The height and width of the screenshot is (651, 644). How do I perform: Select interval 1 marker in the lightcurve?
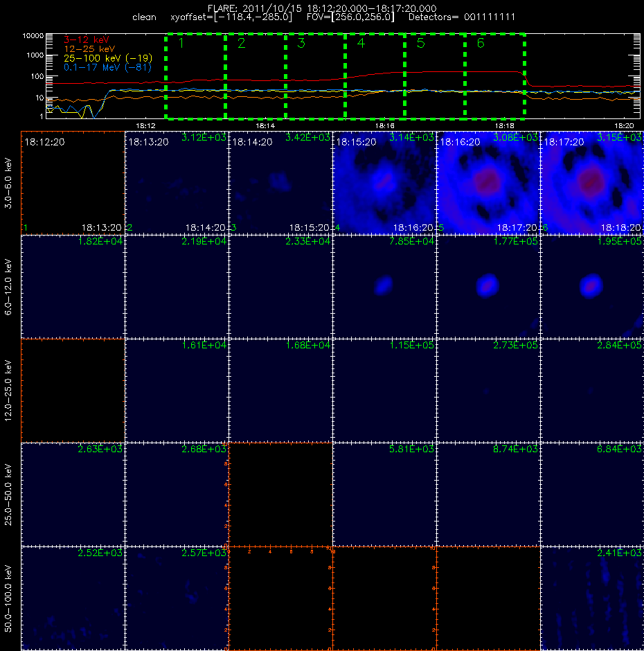click(x=181, y=43)
